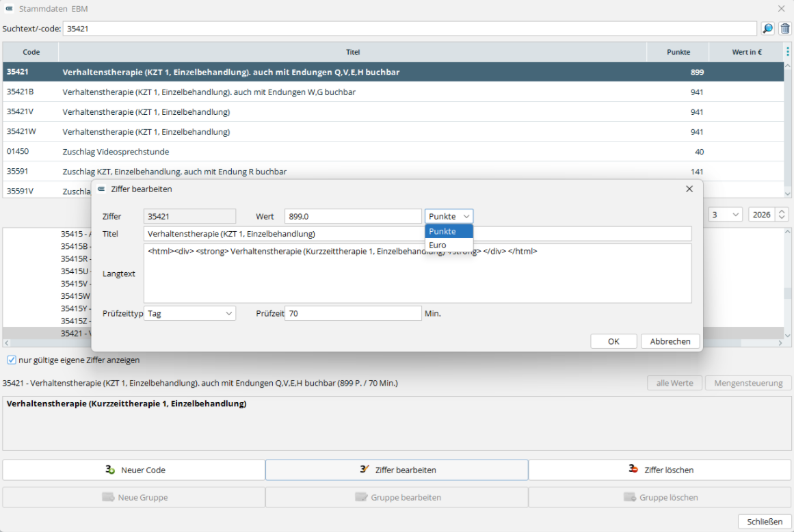Click the trash icon next to search
794x532 pixels.
785,29
